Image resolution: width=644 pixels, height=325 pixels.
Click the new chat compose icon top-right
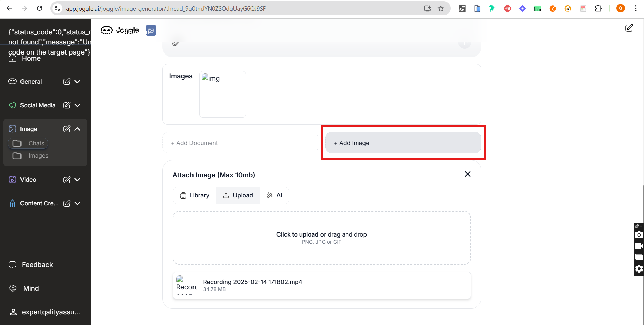point(629,28)
